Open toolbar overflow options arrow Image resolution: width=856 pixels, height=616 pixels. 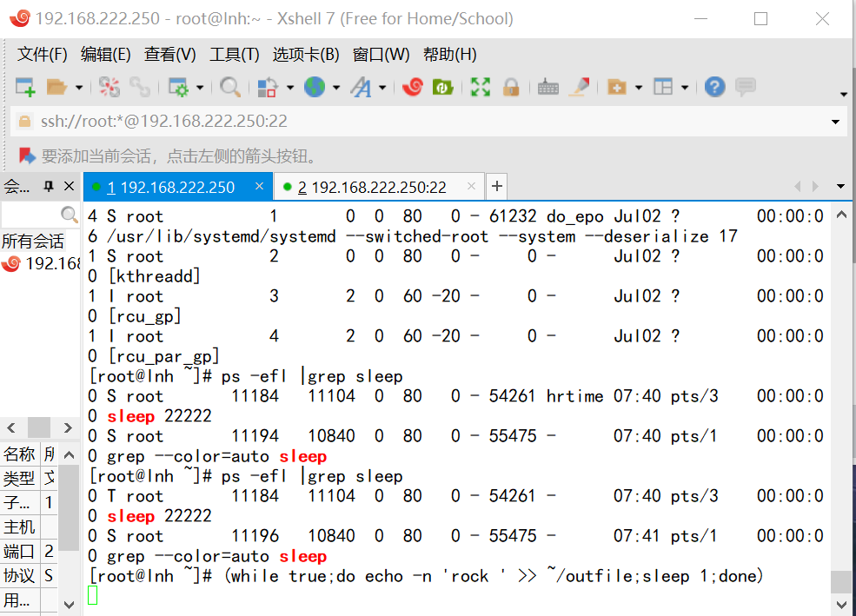pos(844,95)
